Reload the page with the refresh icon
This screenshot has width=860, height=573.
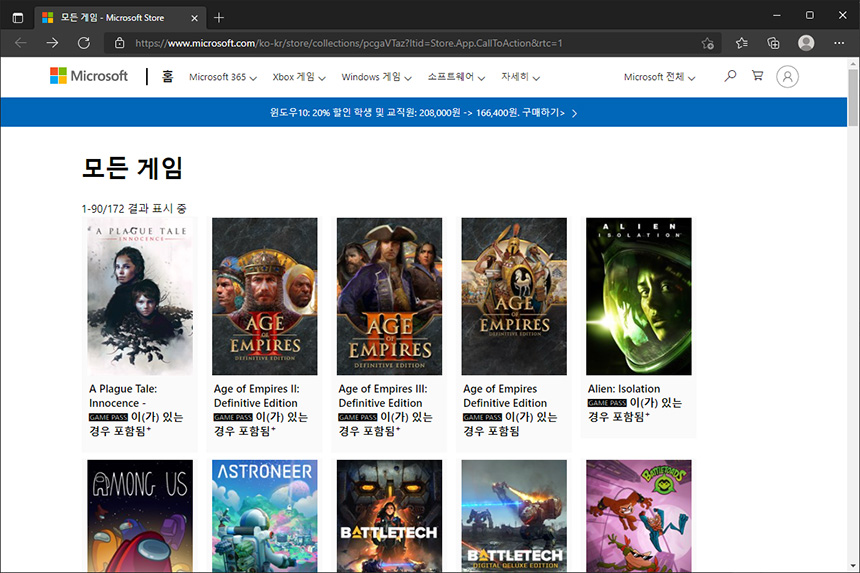pyautogui.click(x=83, y=43)
